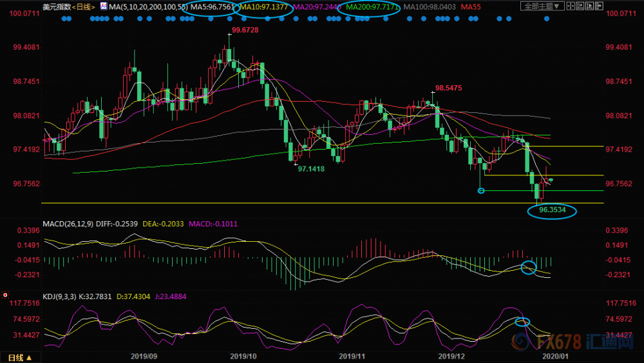Screen dimensions: 644x363
Task: Click the chart playback icon at top right
Action: 589,6
